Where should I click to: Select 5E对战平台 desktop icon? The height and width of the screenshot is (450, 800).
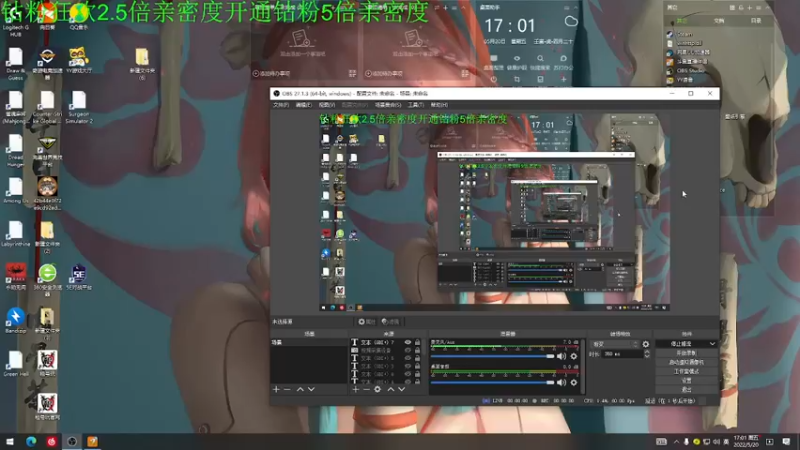point(79,277)
